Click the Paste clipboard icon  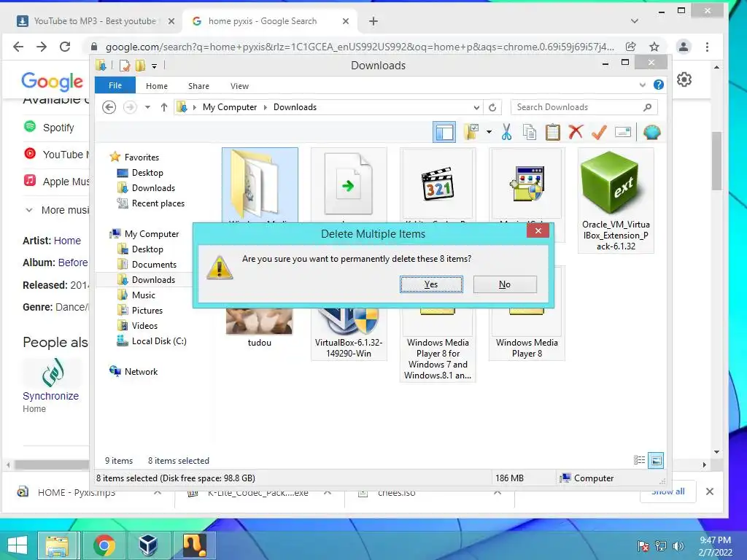553,132
